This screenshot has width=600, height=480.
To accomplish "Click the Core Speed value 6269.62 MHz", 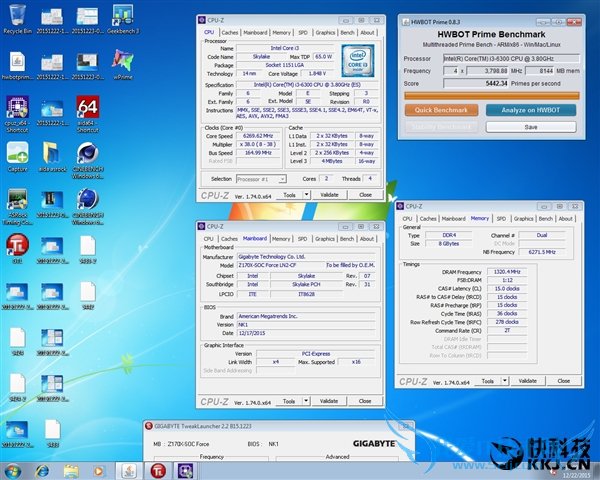I will tap(258, 136).
